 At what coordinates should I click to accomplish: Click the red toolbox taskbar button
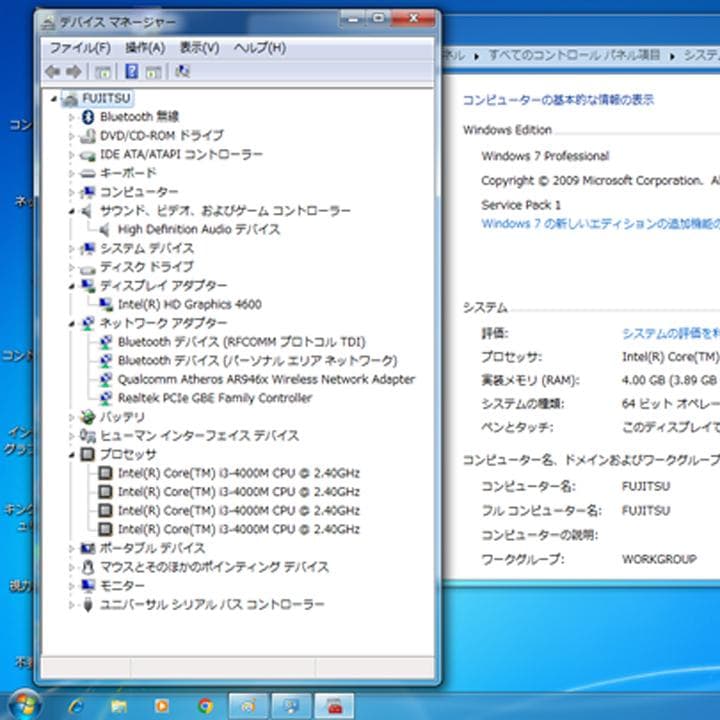(335, 706)
